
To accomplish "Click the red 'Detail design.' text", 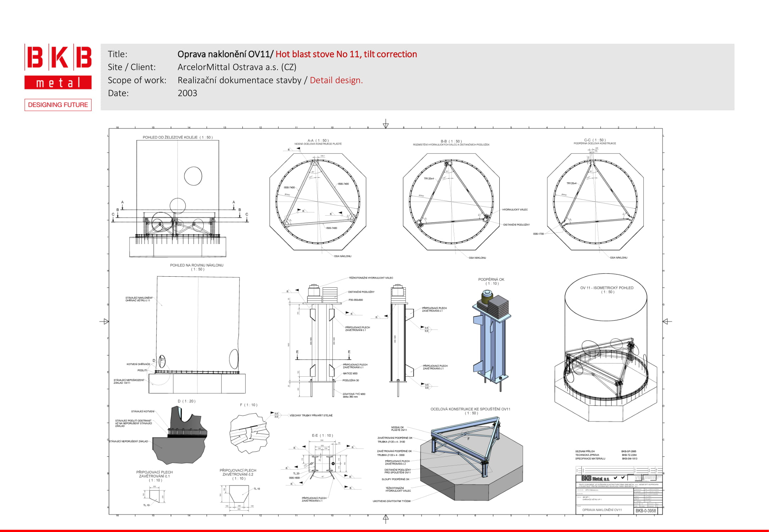I will (336, 81).
